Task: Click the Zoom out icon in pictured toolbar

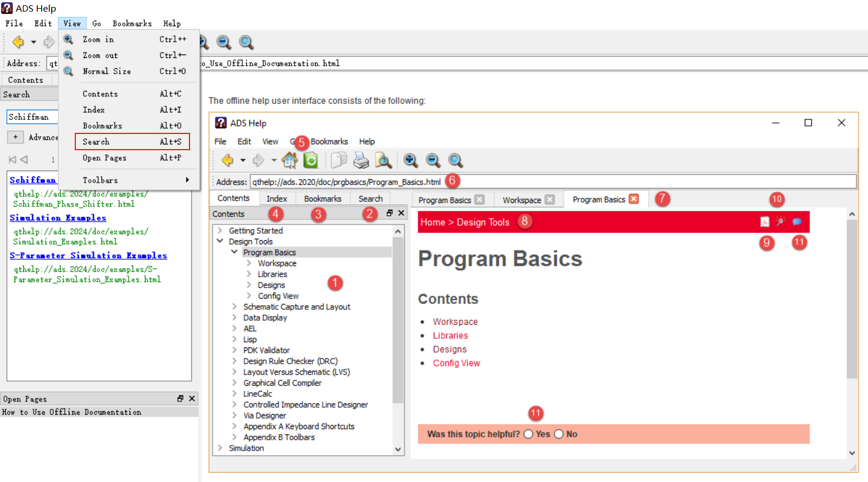Action: click(x=433, y=160)
